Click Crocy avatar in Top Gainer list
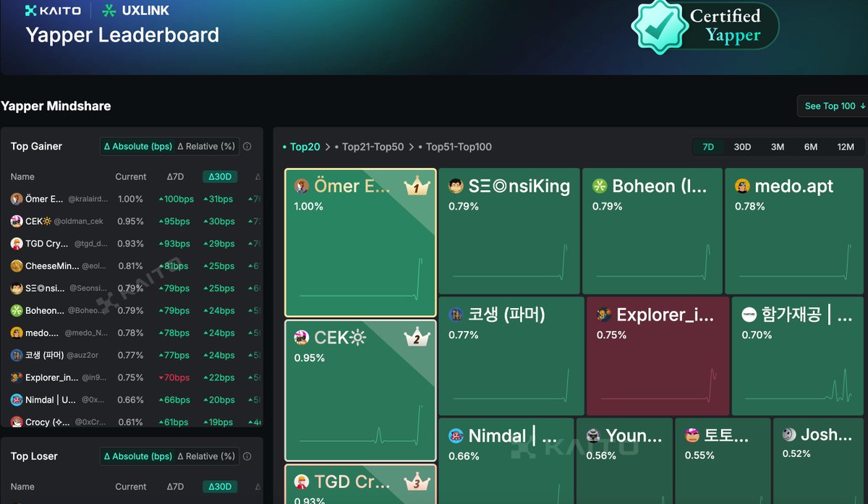 (17, 422)
